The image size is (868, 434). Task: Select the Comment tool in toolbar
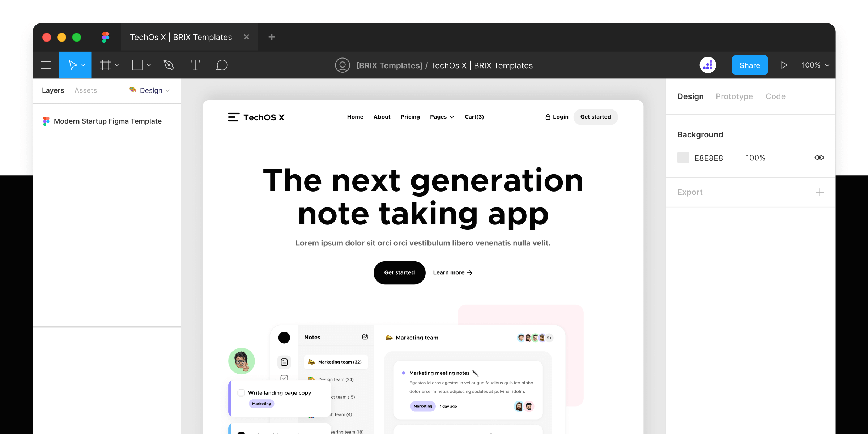tap(221, 65)
